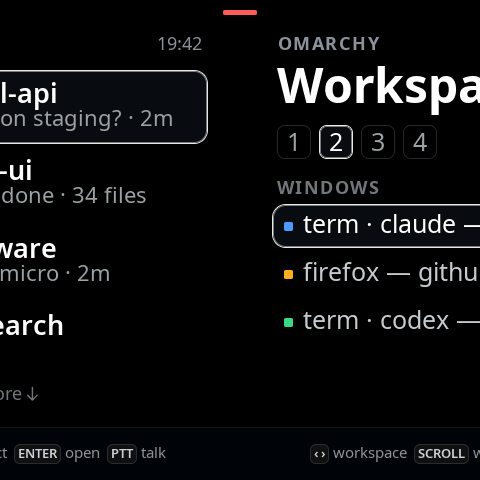The height and width of the screenshot is (480, 480).
Task: Select the session ending in earch
Action: click(x=104, y=325)
